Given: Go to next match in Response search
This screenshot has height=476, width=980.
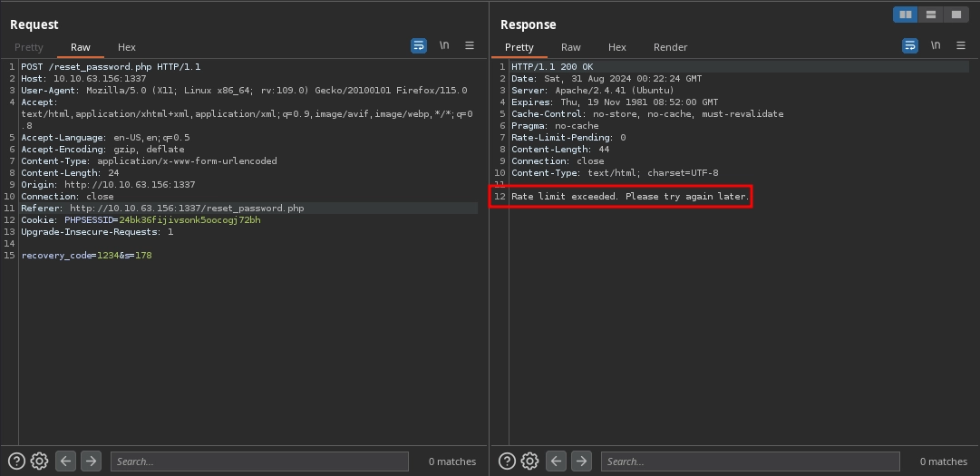Looking at the screenshot, I should tap(581, 461).
